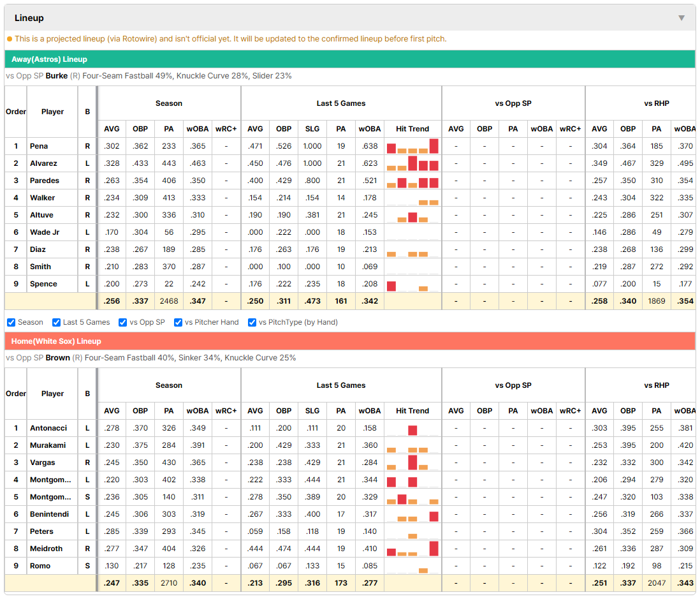Disable the vs Opp SP checkbox
This screenshot has height=599, width=700.
coord(123,323)
